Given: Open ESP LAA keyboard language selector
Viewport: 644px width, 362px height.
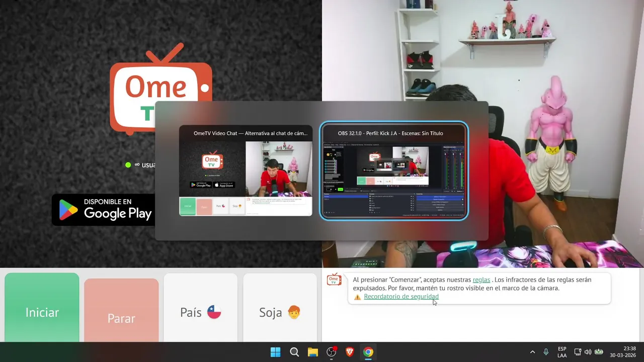Looking at the screenshot, I should [562, 352].
